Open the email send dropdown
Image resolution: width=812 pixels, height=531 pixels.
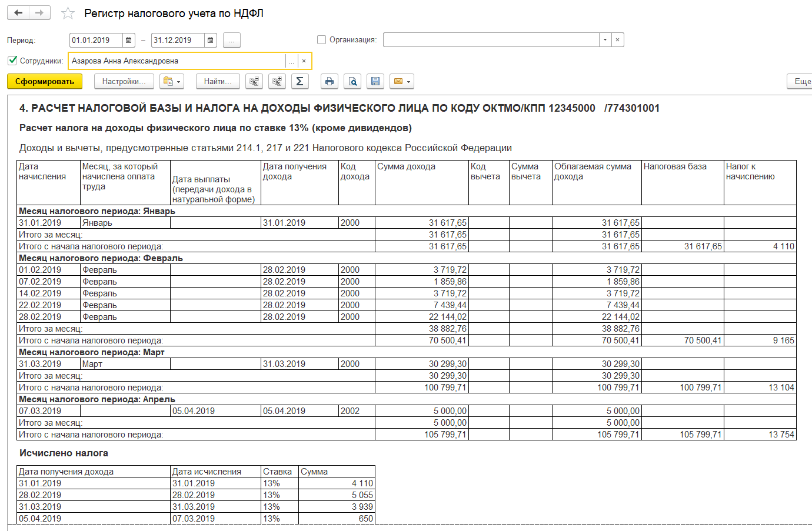point(402,81)
